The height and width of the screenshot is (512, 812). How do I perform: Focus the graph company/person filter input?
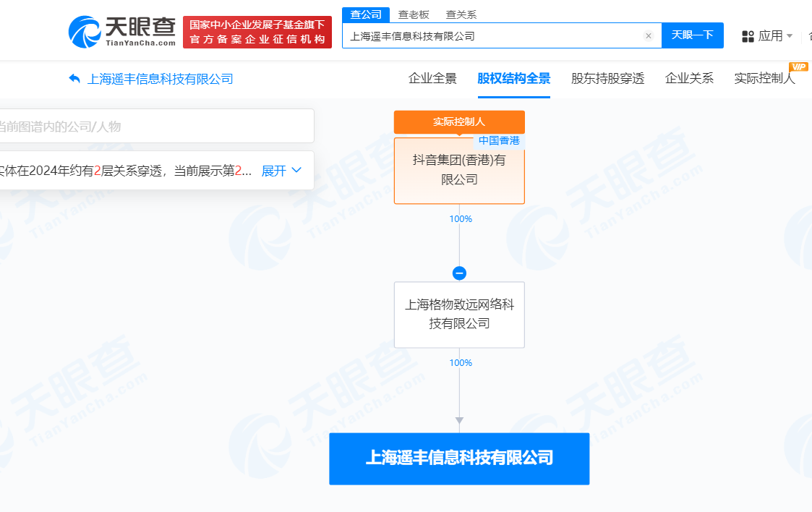point(155,127)
